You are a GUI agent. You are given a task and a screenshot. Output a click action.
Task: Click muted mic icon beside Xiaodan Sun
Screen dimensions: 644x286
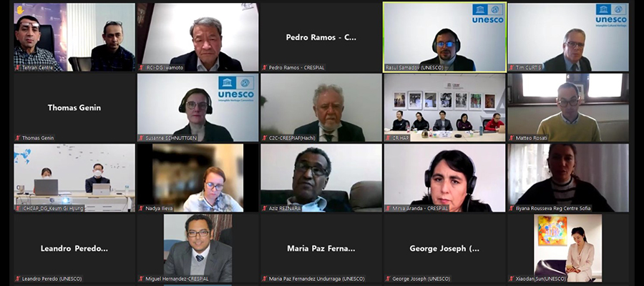(x=512, y=279)
